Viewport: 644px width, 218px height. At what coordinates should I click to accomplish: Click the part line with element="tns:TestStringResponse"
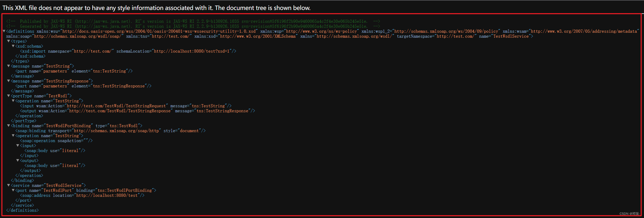(83, 86)
